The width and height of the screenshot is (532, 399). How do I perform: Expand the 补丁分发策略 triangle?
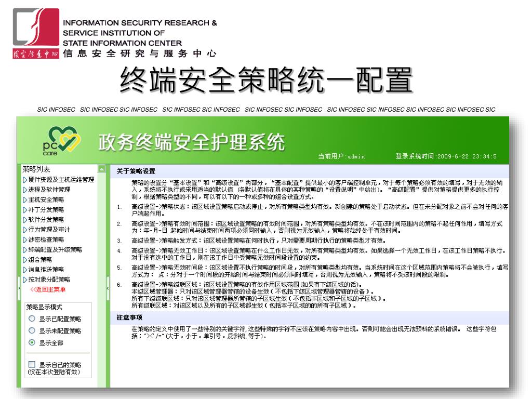coord(25,210)
